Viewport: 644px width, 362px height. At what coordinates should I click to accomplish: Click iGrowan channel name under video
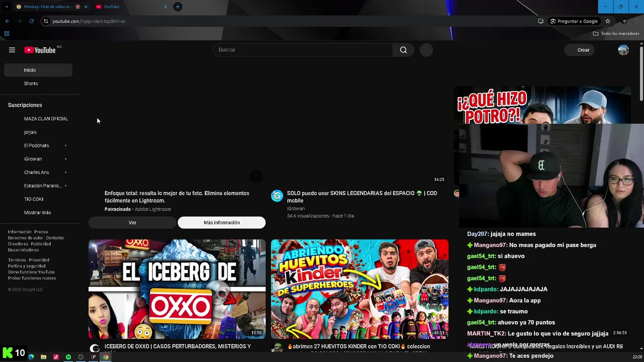point(296,209)
